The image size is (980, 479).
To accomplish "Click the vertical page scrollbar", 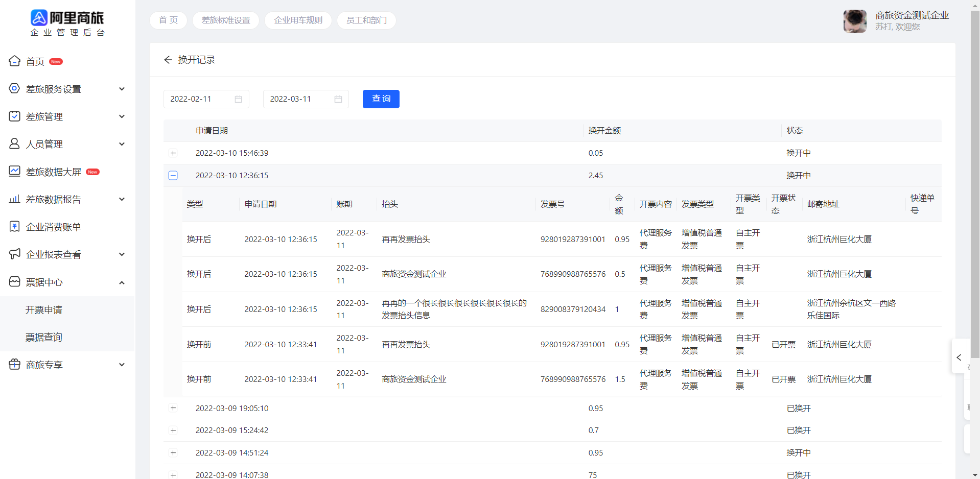I will click(975, 184).
